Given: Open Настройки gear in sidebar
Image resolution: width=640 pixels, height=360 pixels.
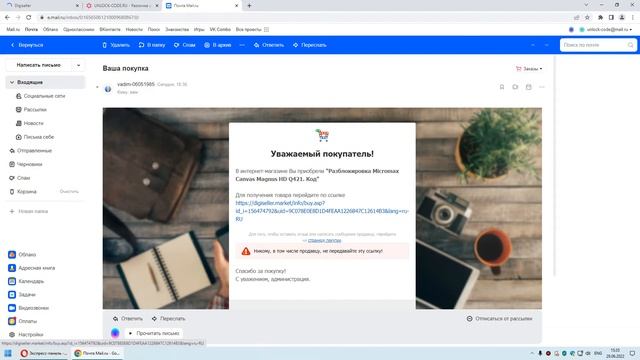Looking at the screenshot, I should point(12,334).
